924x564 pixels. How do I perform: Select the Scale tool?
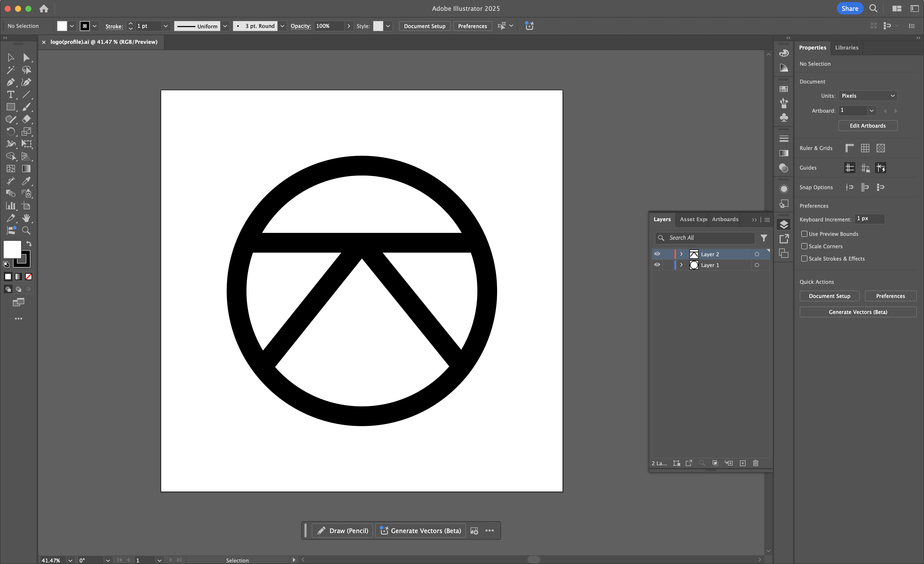[26, 132]
